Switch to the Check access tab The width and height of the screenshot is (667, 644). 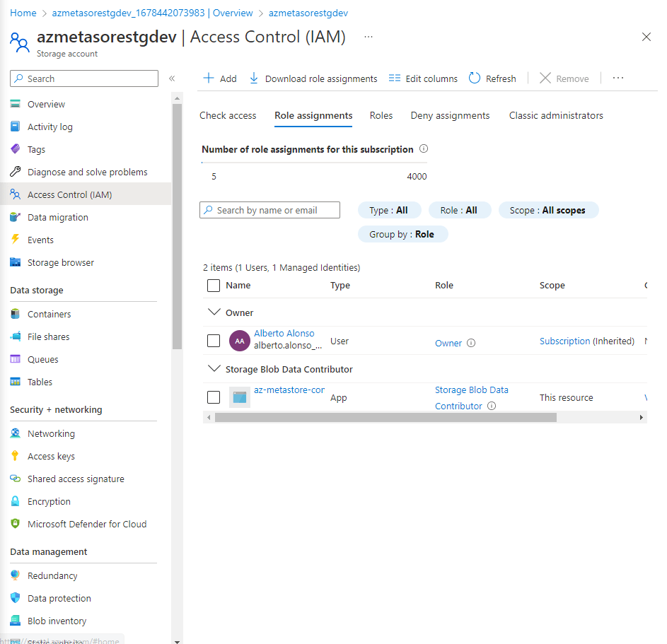point(228,115)
